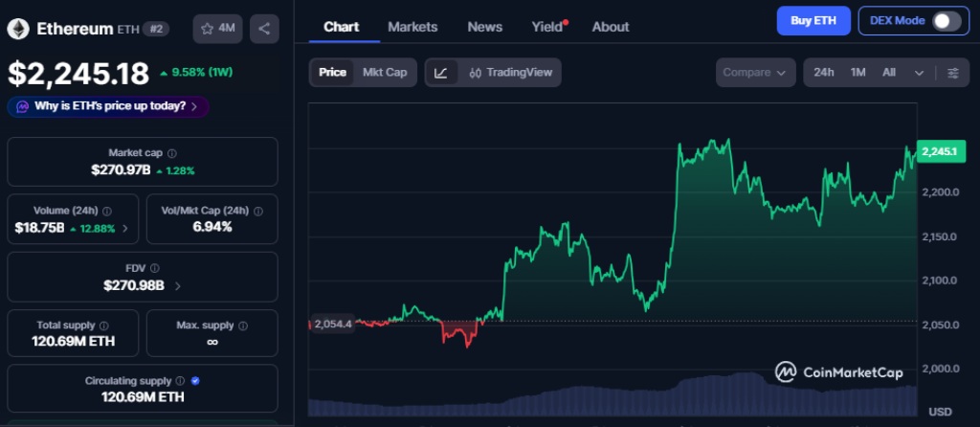Click Total supply info icon
The height and width of the screenshot is (427, 980).
pyautogui.click(x=104, y=326)
